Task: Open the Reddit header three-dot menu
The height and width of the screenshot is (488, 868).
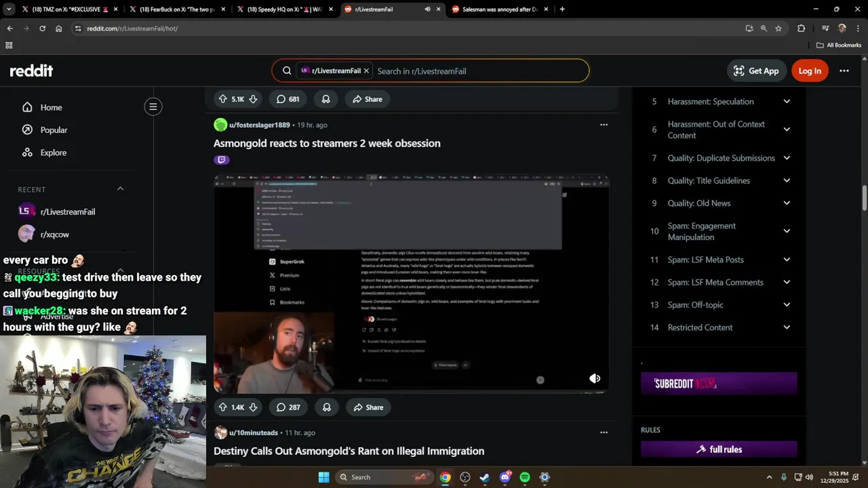Action: 844,71
